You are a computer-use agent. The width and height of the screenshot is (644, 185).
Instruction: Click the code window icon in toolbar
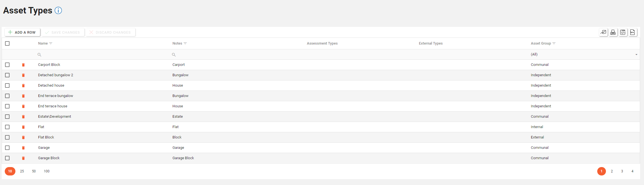coord(623,33)
